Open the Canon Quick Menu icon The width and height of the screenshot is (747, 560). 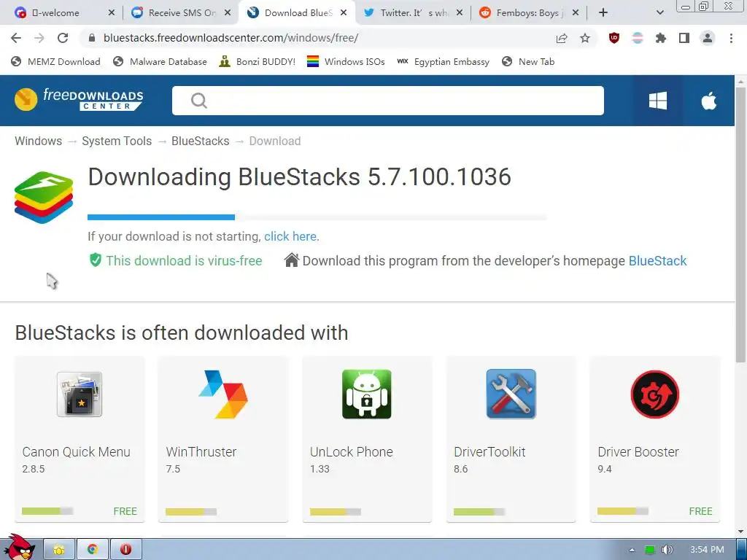click(x=80, y=394)
